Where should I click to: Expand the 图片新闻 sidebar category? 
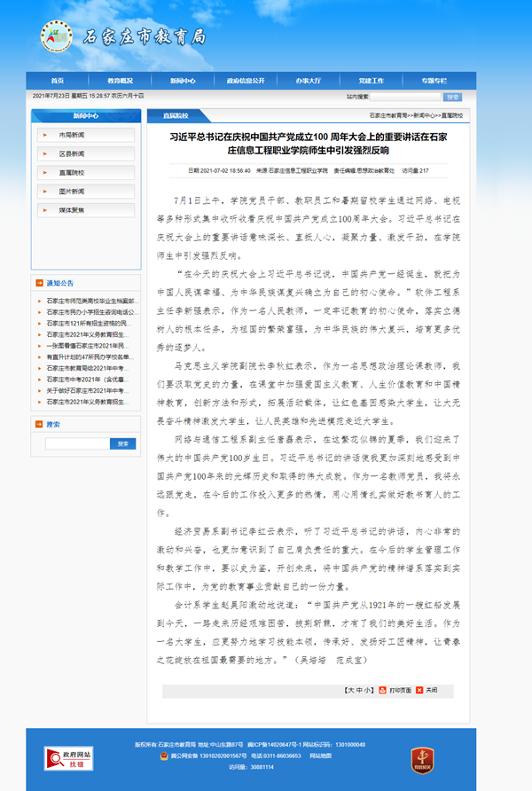72,191
